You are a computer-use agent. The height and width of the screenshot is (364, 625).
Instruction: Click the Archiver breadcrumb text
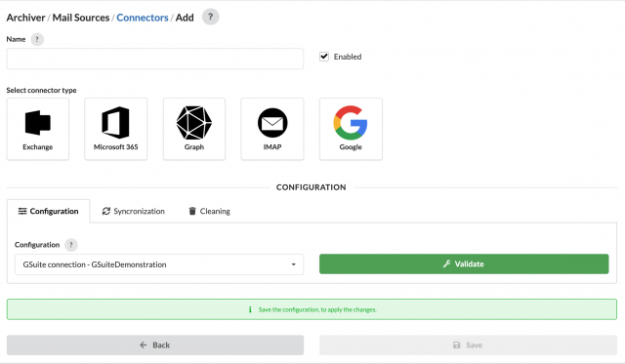pyautogui.click(x=26, y=18)
